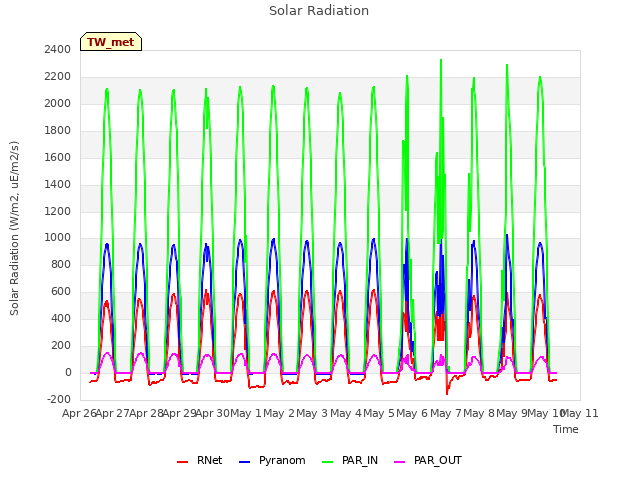Click the Apr 26 x-axis date label
Screen dimensions: 640x480
[79, 413]
